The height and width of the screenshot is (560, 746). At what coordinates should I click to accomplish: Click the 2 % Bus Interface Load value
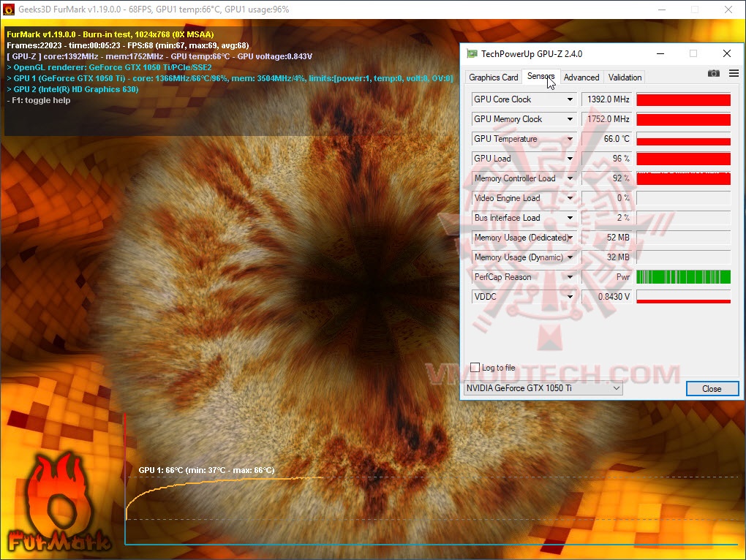point(607,218)
